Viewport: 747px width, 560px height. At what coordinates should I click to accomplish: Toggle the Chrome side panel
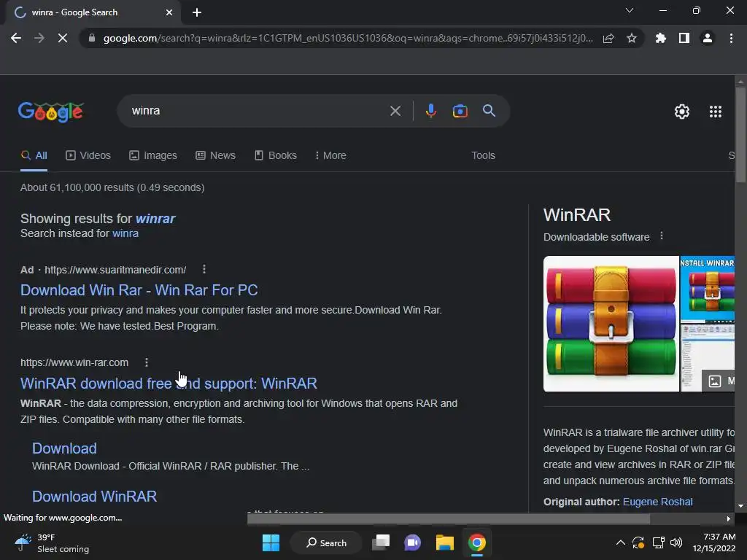point(684,38)
